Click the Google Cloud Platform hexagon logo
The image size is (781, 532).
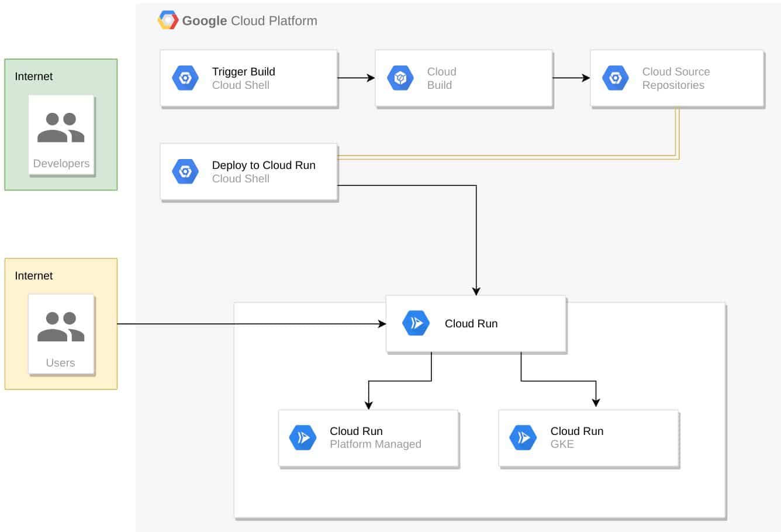click(x=168, y=20)
